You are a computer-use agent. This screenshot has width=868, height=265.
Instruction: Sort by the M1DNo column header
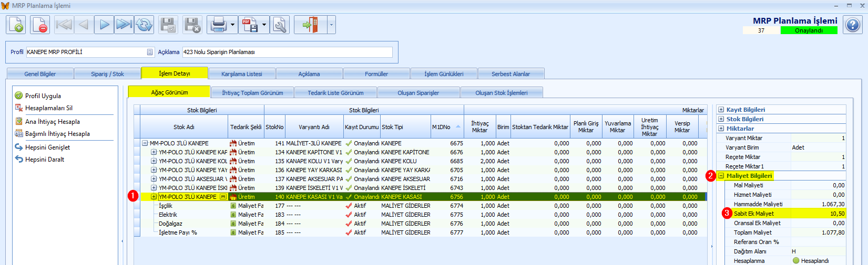[447, 127]
